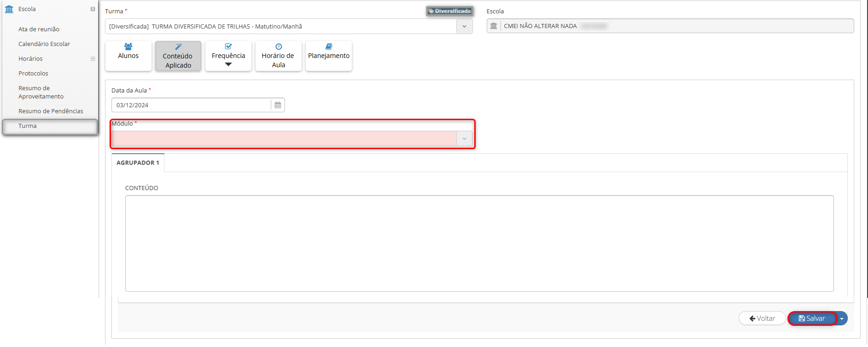Click the school building icon by CMEI field

point(494,26)
